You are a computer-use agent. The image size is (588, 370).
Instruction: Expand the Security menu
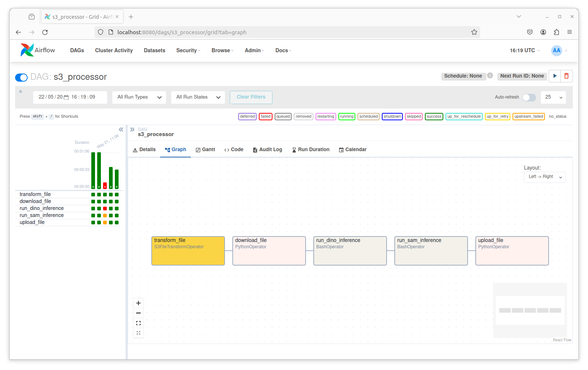click(188, 50)
